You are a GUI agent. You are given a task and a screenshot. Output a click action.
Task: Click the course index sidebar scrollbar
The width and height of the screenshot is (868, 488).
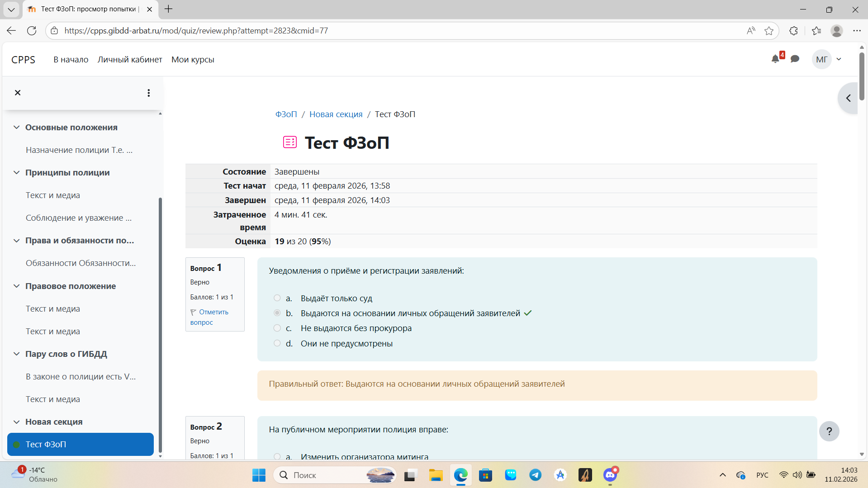click(160, 325)
